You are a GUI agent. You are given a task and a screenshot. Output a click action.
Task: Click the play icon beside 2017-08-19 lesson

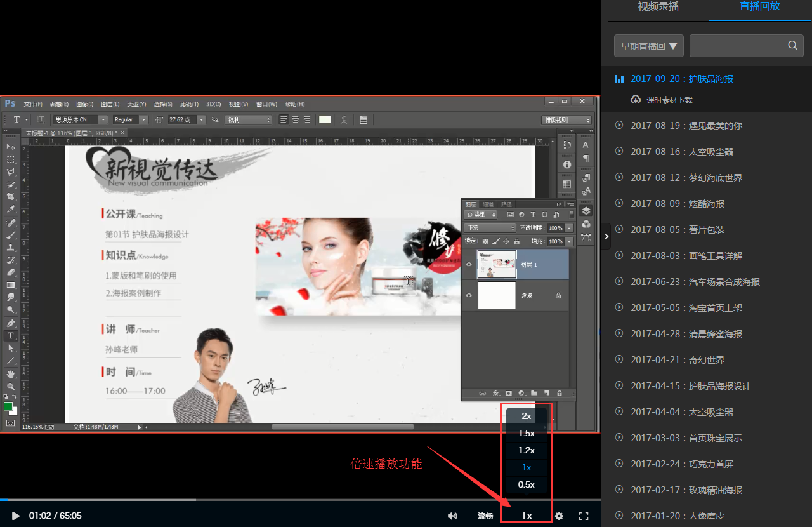(x=619, y=125)
